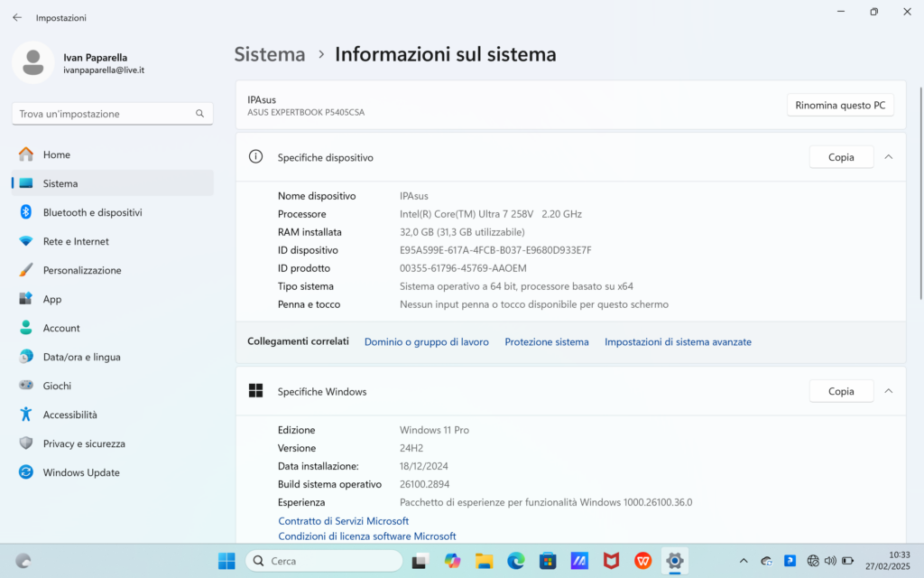
Task: Launch Microsoft Edge from taskbar
Action: [515, 561]
